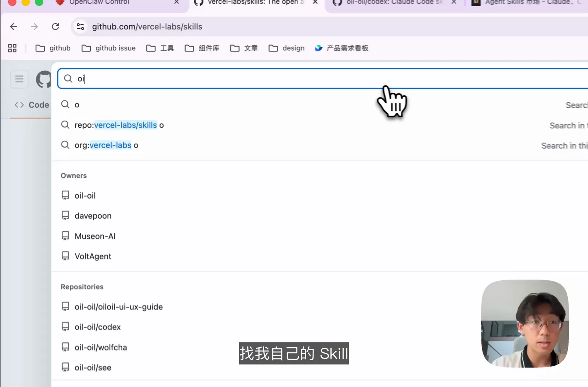
Task: Open owner oil-oil from suggestions
Action: pos(320,195)
